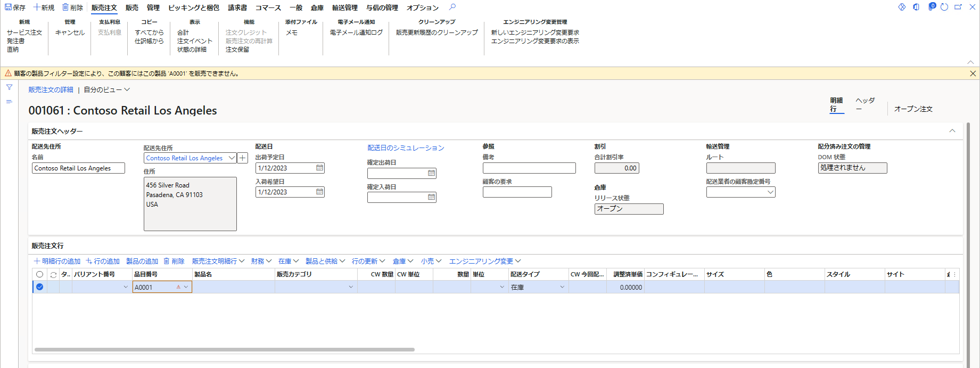Collapse the 販売注文ヘッダー section
The height and width of the screenshot is (368, 980).
[x=952, y=131]
